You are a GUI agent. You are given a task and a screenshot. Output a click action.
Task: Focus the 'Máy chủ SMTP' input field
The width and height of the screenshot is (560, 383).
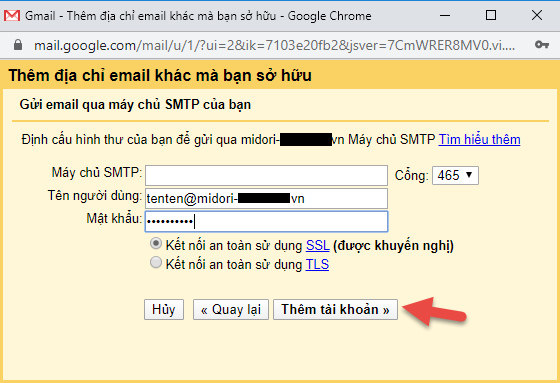coord(266,175)
